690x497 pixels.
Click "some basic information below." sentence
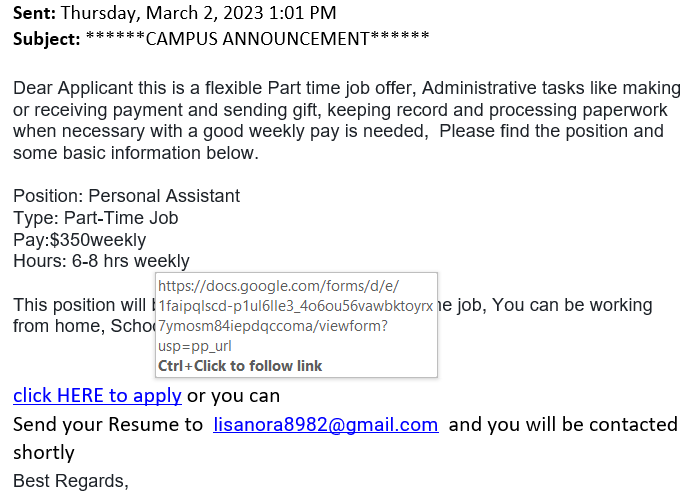136,153
